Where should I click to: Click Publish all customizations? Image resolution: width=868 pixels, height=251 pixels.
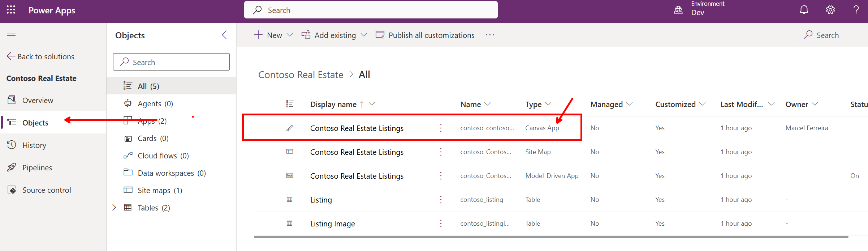coord(425,35)
